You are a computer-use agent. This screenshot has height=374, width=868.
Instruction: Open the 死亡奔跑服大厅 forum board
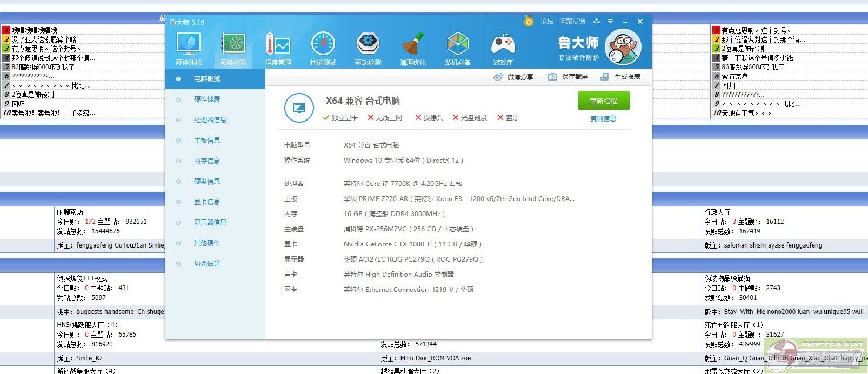733,325
